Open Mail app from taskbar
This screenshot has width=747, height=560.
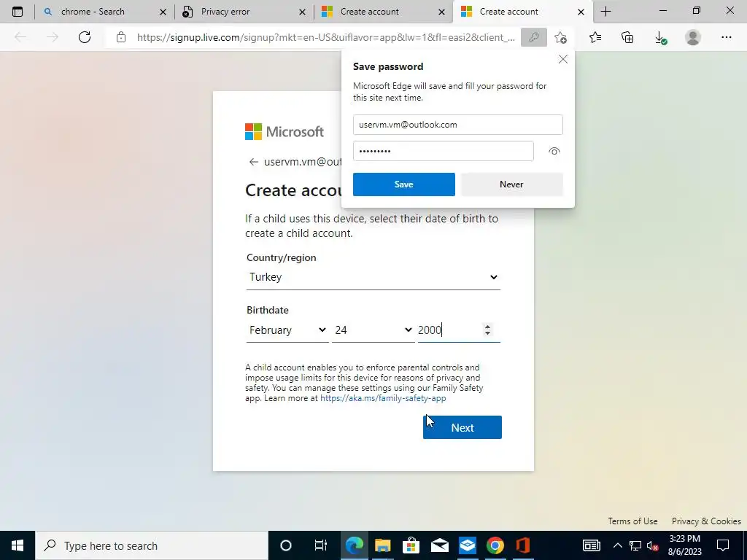439,545
